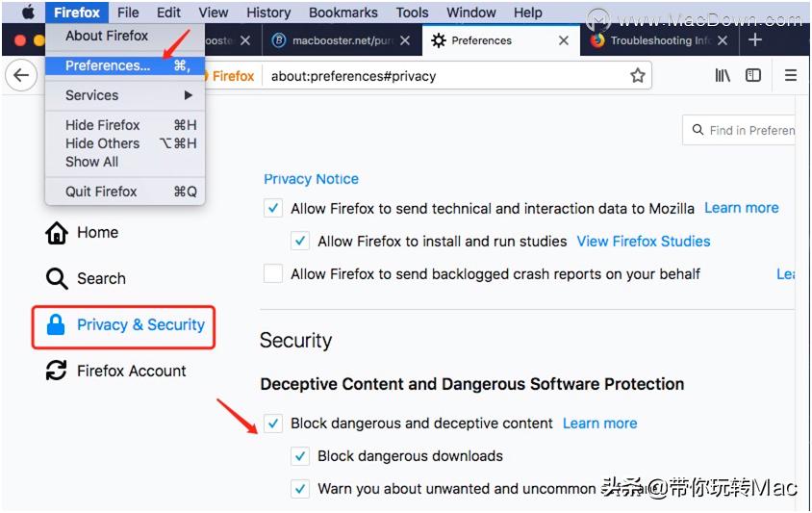Enable sending backlogged crash reports

274,274
